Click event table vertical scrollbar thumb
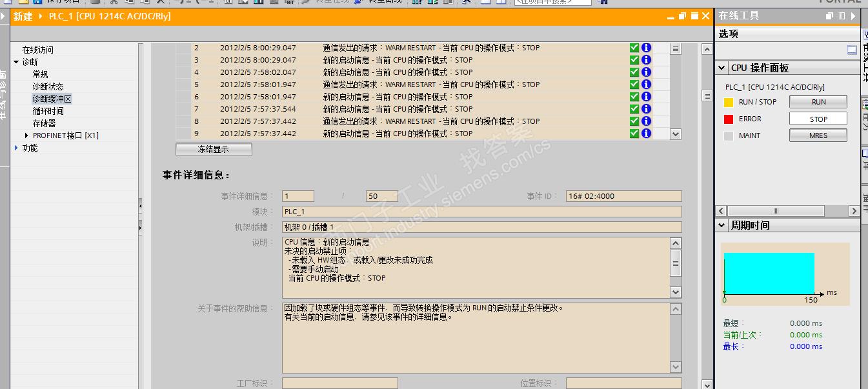The width and height of the screenshot is (868, 389). click(676, 48)
